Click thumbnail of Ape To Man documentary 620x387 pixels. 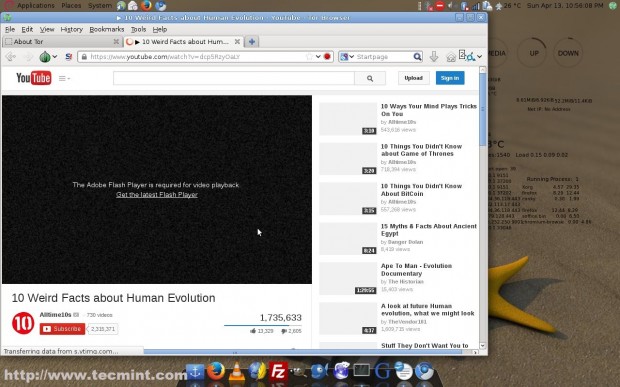(x=348, y=279)
